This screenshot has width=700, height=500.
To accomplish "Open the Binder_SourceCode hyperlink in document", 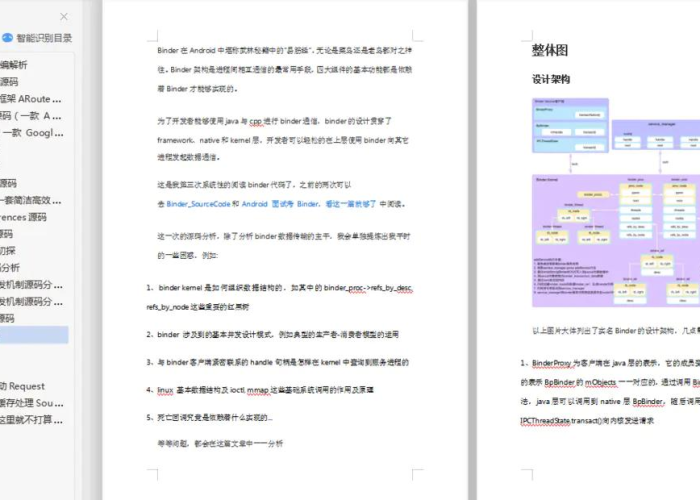I will click(x=198, y=204).
